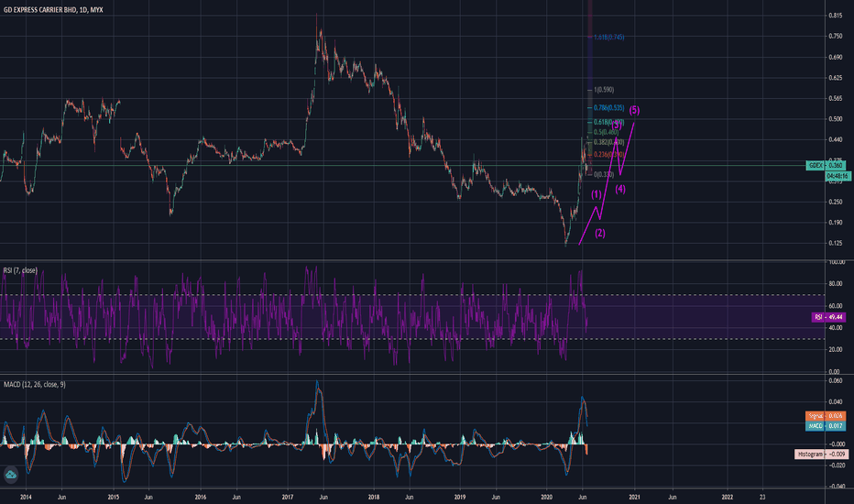Click the 0.815 price axis label

836,16
